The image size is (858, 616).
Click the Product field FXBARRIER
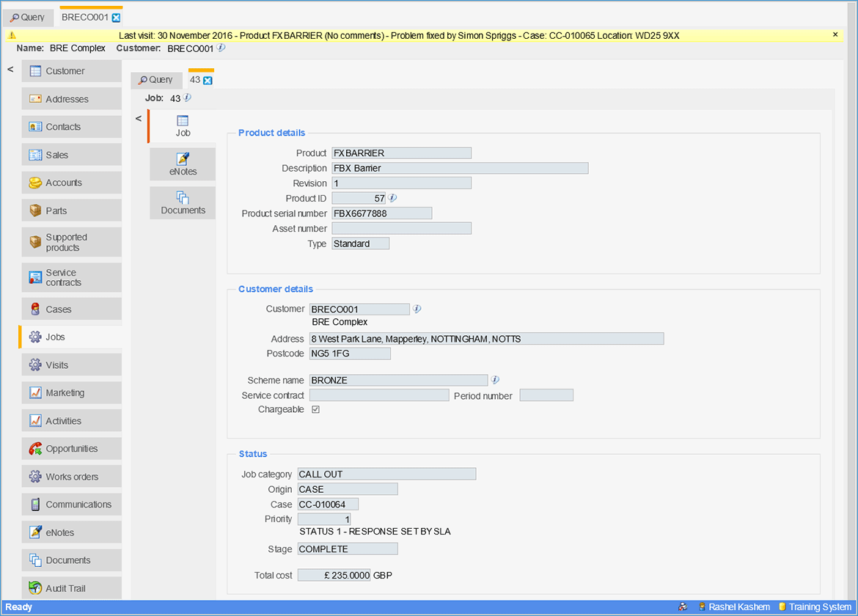402,153
